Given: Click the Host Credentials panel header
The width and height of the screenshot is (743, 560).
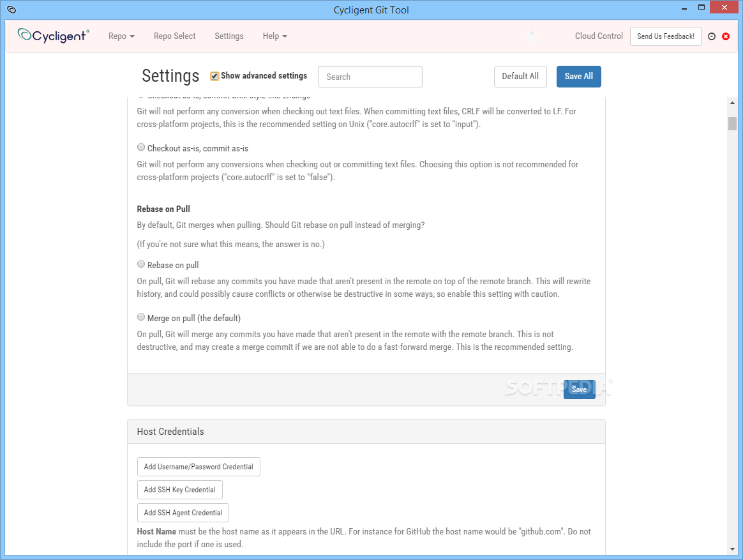Looking at the screenshot, I should [366, 432].
